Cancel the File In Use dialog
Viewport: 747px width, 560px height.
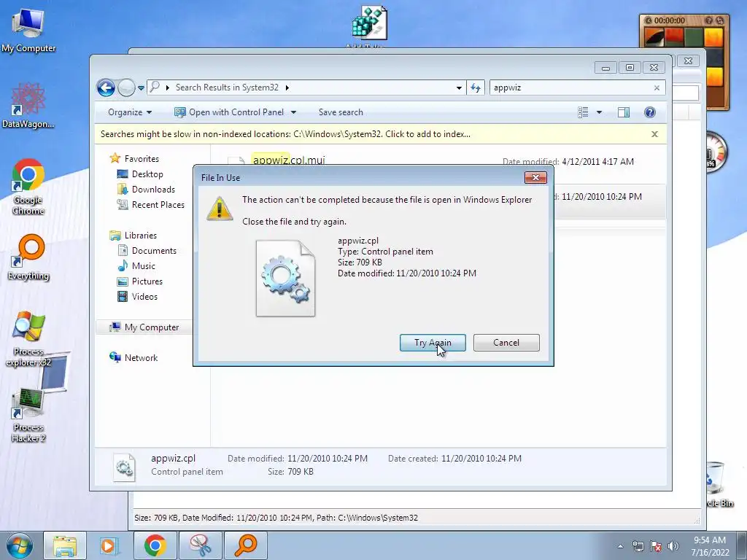click(506, 343)
